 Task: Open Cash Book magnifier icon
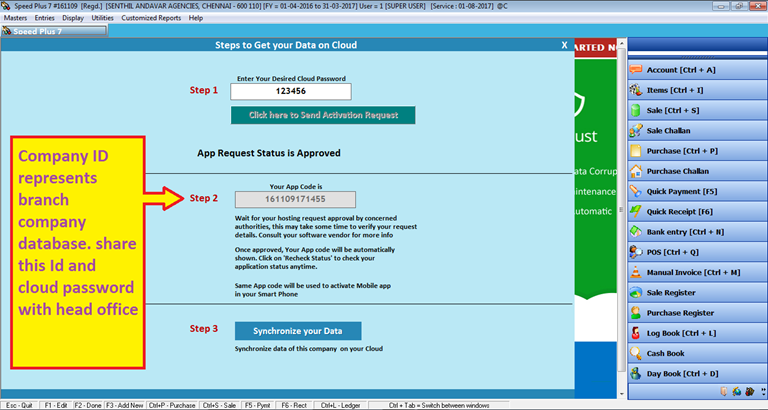coord(636,353)
